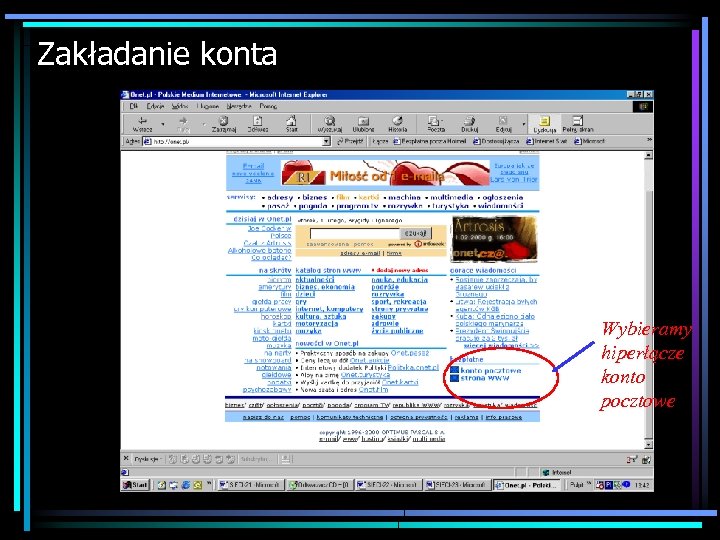Image resolution: width=720 pixels, height=540 pixels.
Task: Open the Edycja menu
Action: pos(155,106)
